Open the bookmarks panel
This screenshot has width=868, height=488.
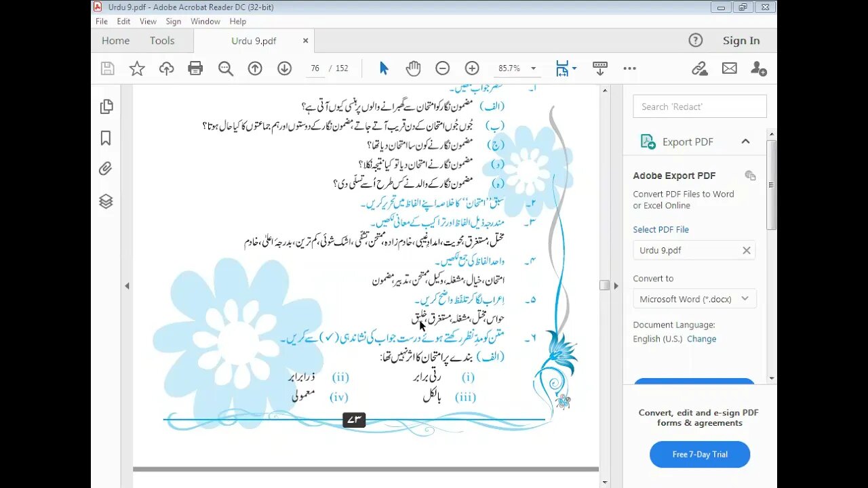coord(106,138)
